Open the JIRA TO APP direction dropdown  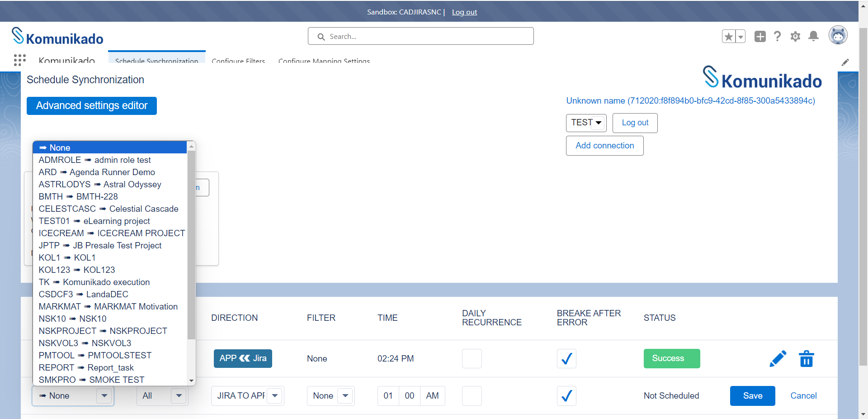247,396
